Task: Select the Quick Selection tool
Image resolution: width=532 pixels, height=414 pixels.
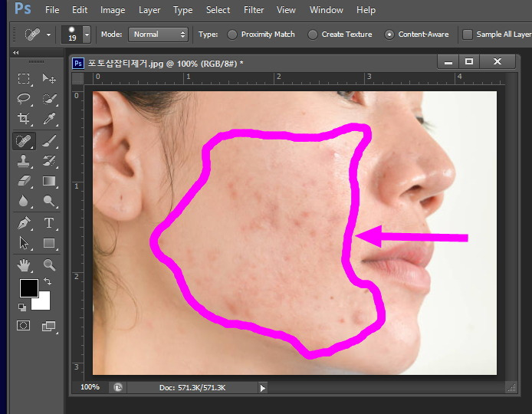Action: tap(49, 99)
